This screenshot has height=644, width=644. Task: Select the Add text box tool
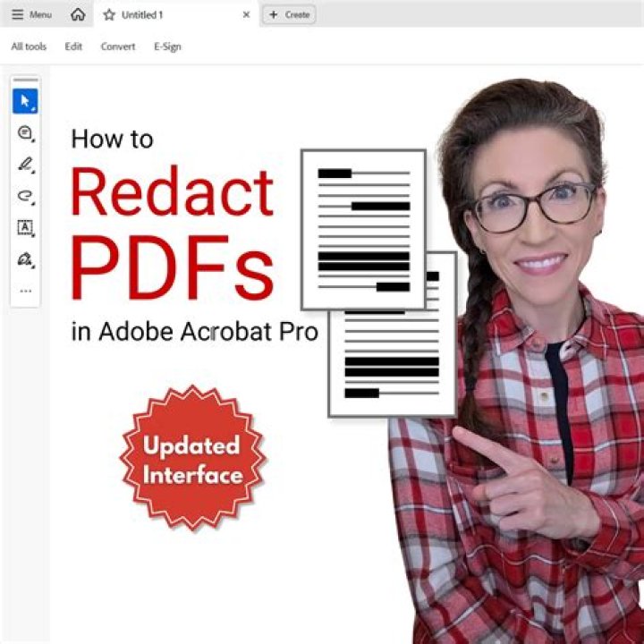(25, 227)
